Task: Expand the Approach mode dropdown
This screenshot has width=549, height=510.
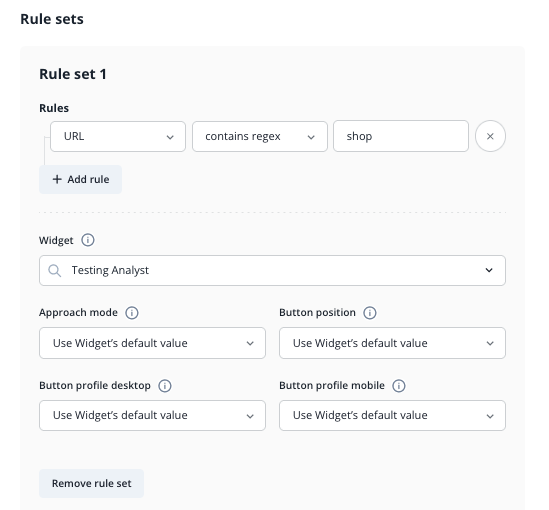Action: 152,343
